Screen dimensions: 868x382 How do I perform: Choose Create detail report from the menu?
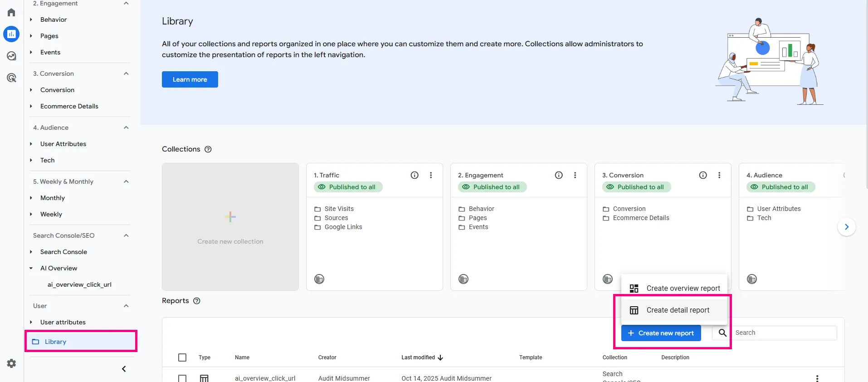(674, 310)
